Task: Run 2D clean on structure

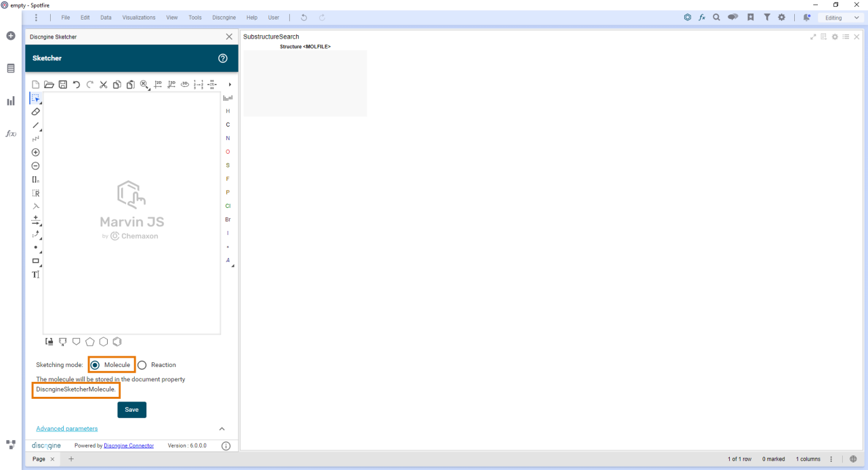Action: pyautogui.click(x=158, y=85)
